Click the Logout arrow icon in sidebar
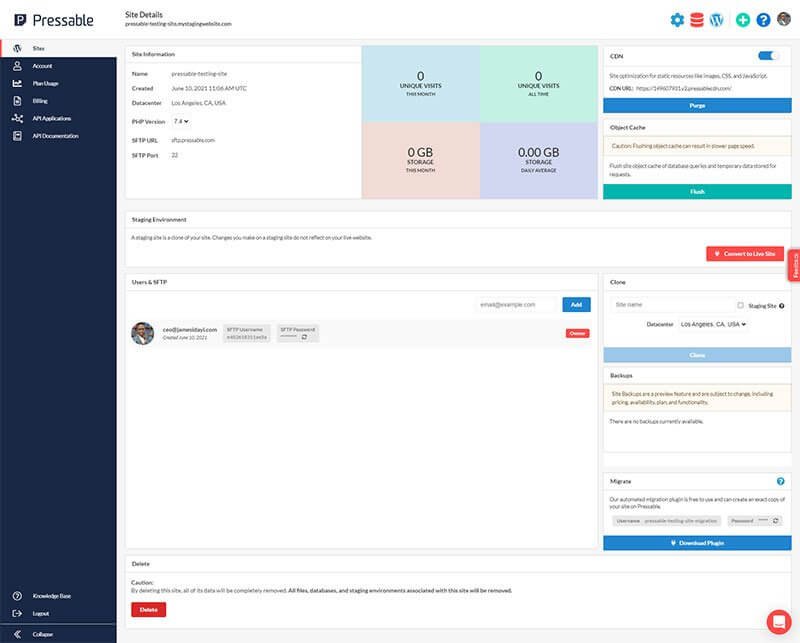 [17, 613]
